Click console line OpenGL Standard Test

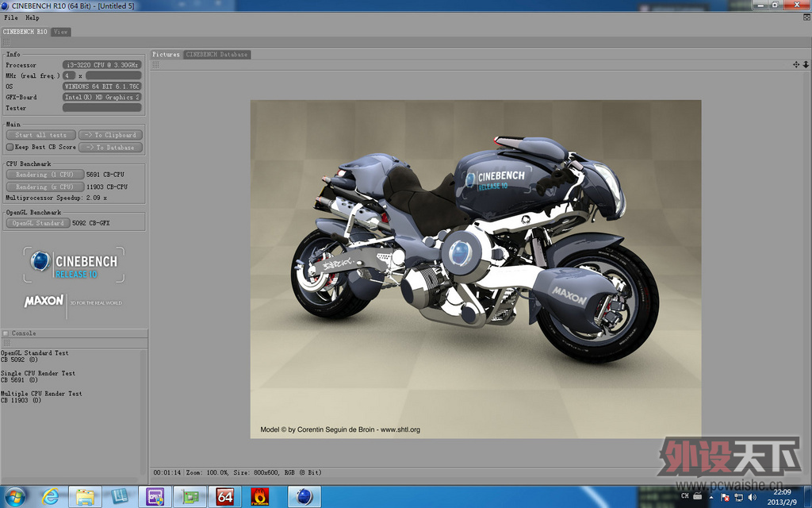(35, 353)
